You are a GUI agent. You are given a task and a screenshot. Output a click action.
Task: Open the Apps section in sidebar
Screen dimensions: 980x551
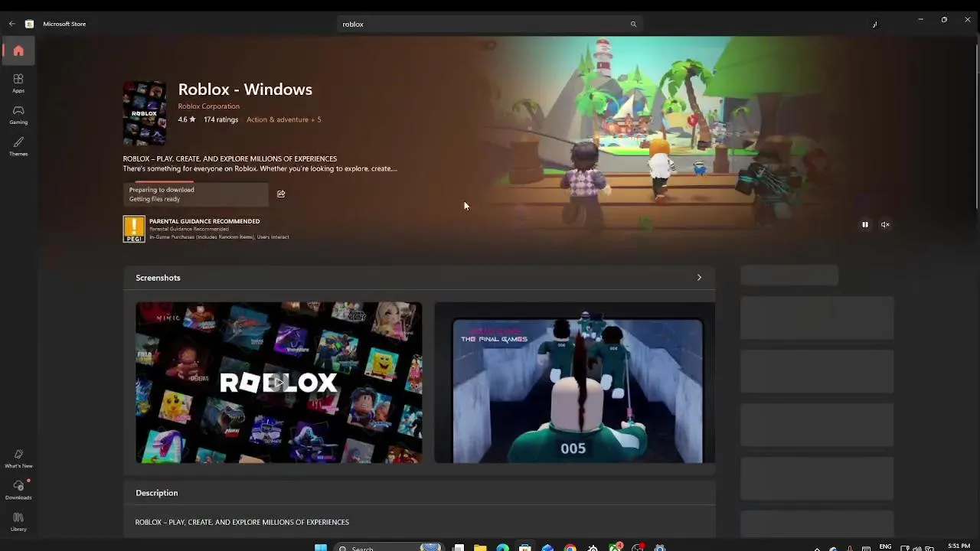[x=18, y=83]
